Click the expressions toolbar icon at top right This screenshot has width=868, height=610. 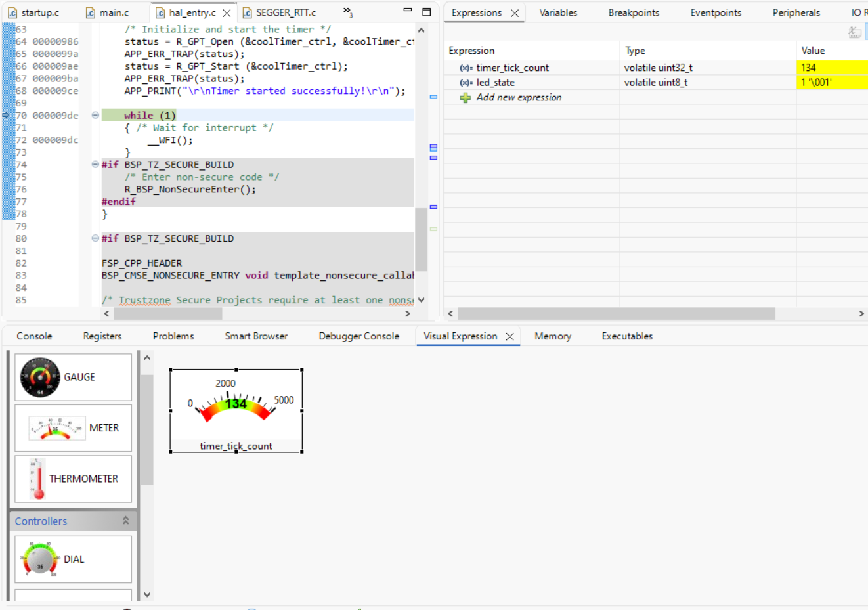[854, 32]
